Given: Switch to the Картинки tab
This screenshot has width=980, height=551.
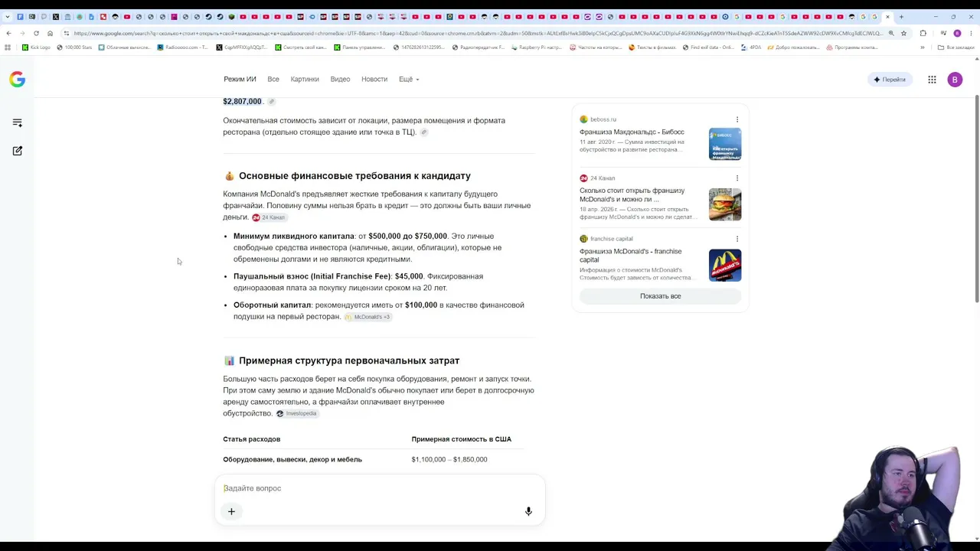Looking at the screenshot, I should point(305,80).
